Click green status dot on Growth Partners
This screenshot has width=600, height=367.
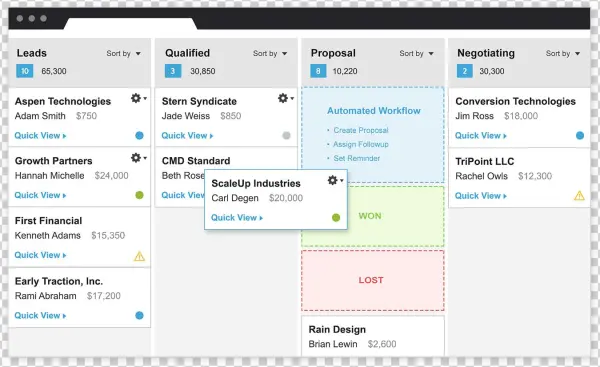(139, 195)
